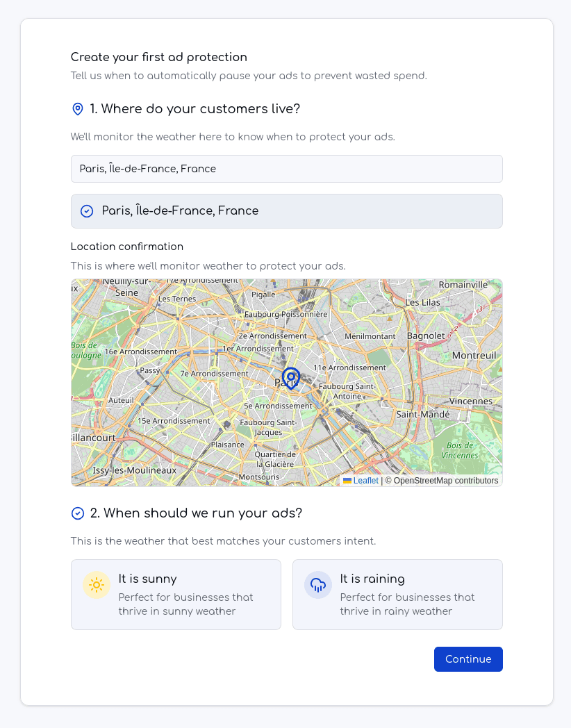The image size is (571, 728).
Task: Click Les Lilas on the map
Action: click(422, 302)
